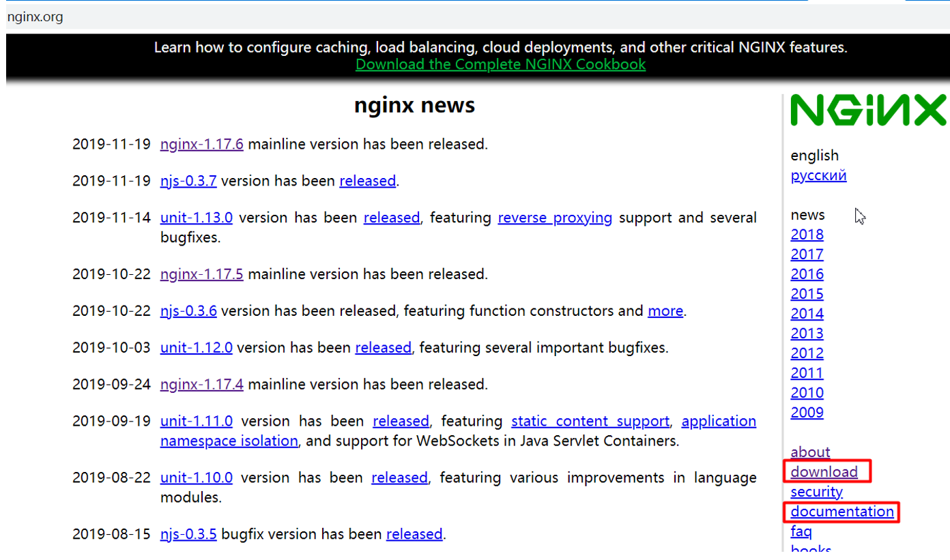
Task: Click the 2019-08-22 date text
Action: [x=111, y=477]
